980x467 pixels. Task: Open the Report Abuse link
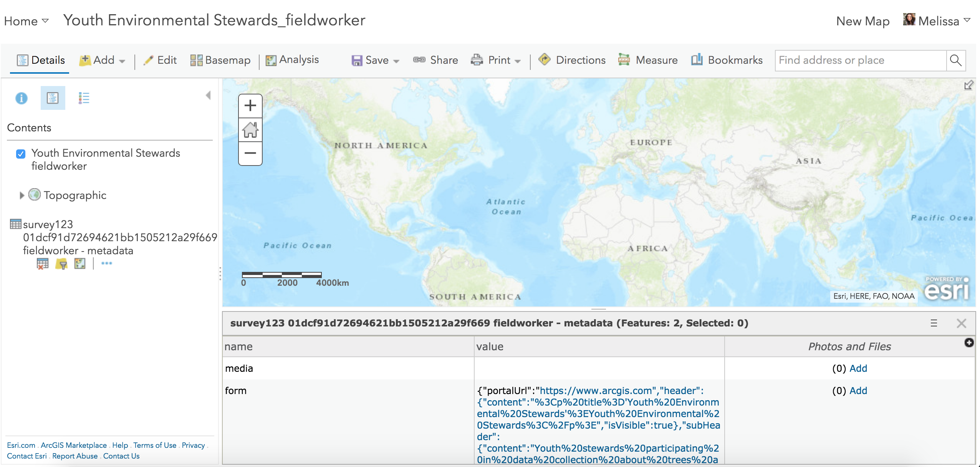point(75,456)
